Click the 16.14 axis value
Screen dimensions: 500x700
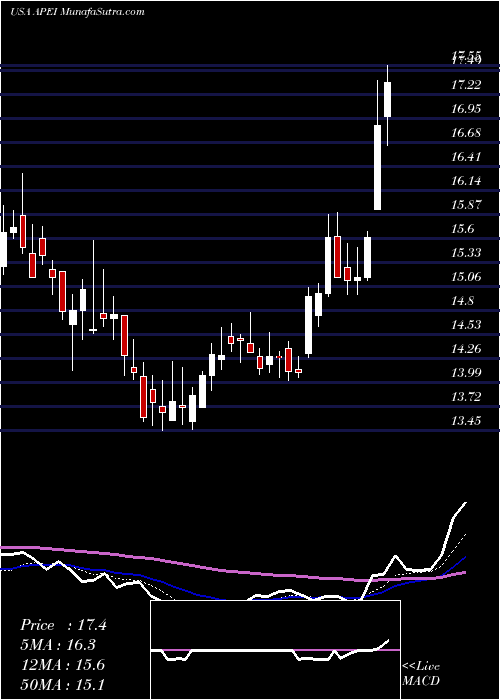(x=466, y=181)
